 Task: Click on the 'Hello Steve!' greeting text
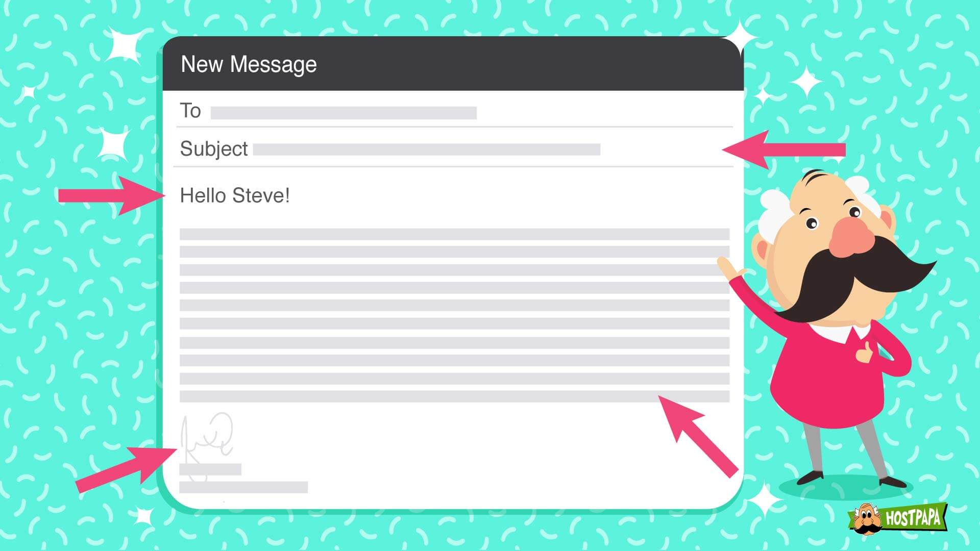point(235,195)
